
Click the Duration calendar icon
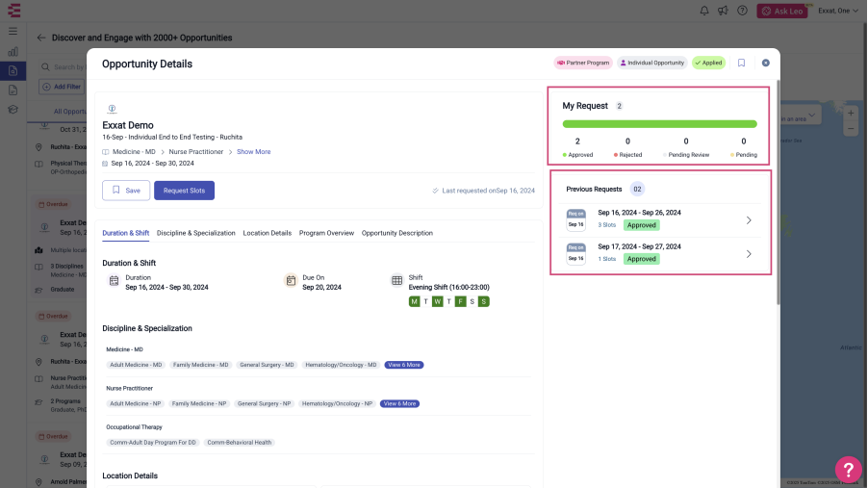coord(115,281)
